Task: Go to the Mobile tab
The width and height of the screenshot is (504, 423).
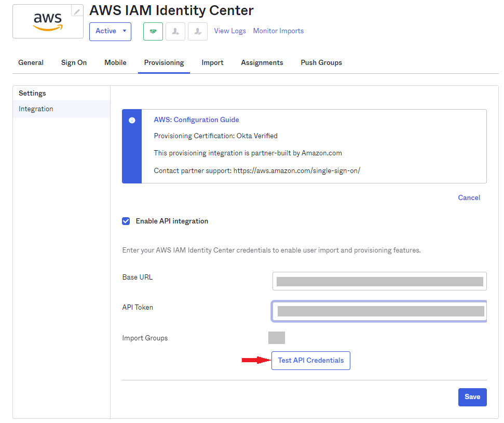Action: 115,63
